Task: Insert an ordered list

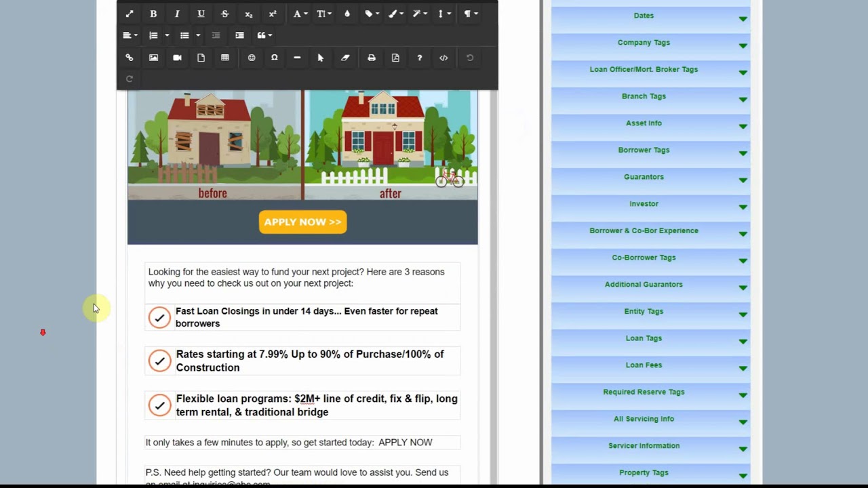Action: tap(153, 35)
